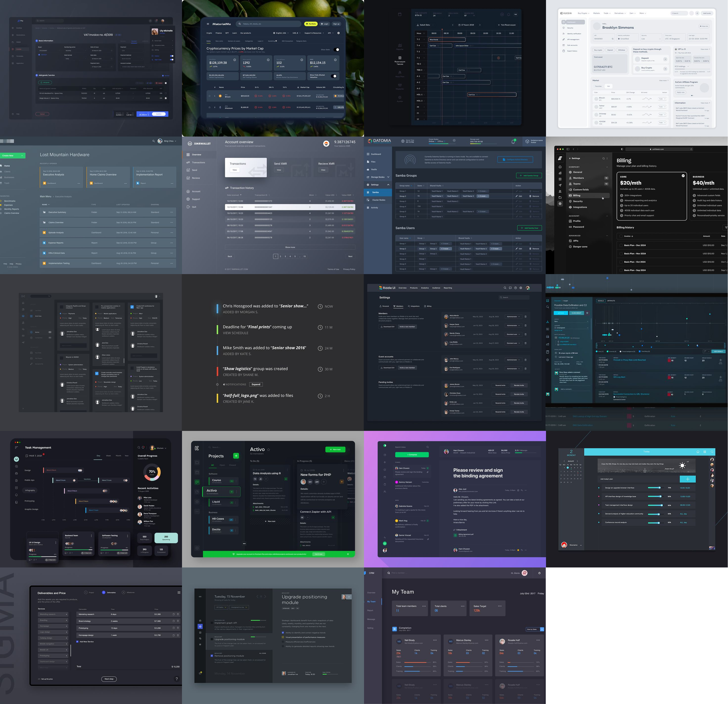This screenshot has width=728, height=704.
Task: Click the question mark help icon in Deliverables
Action: point(176,679)
